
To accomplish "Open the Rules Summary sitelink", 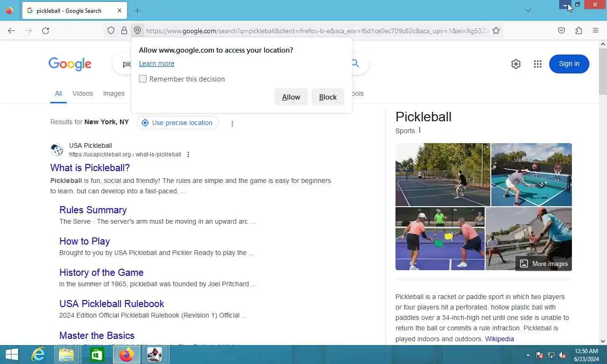I will pos(93,210).
